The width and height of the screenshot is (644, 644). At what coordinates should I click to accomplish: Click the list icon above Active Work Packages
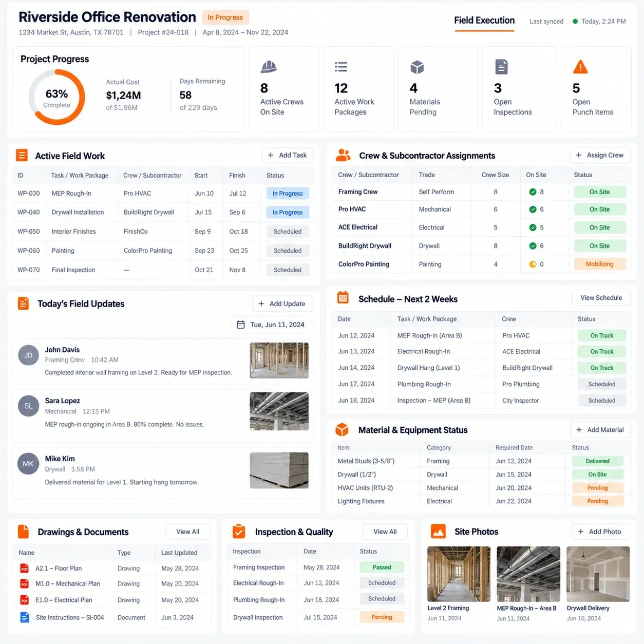point(341,67)
